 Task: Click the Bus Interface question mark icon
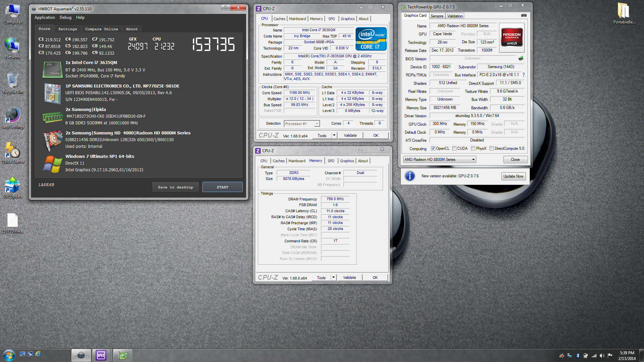[523, 75]
